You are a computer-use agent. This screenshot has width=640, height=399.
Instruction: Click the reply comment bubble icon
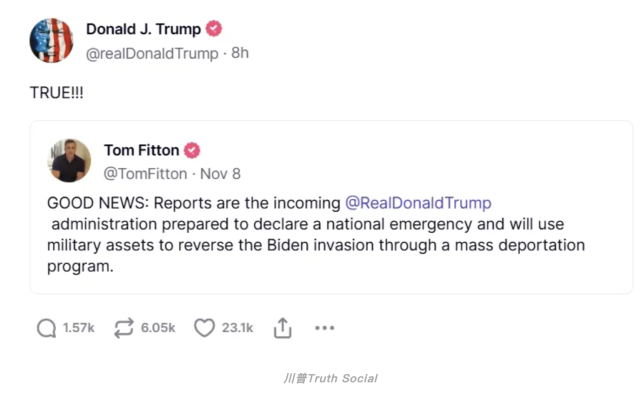click(47, 328)
